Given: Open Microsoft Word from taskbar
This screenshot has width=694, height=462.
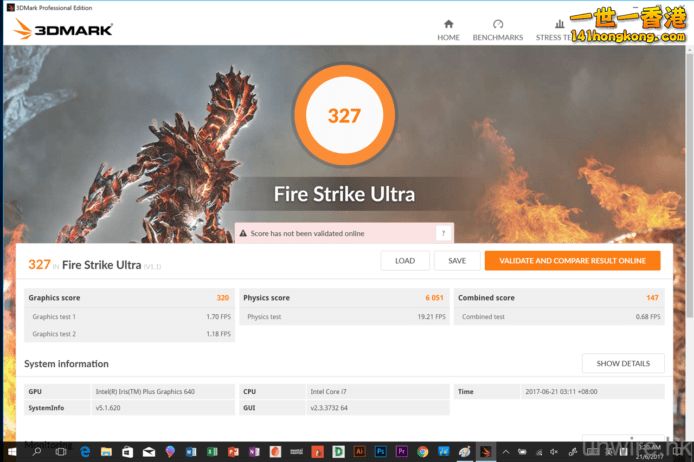Looking at the screenshot, I should point(191,452).
